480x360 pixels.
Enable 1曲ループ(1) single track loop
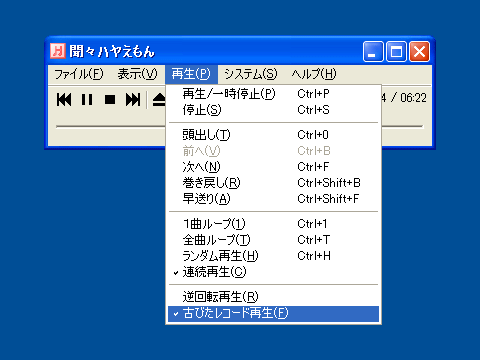(x=273, y=224)
